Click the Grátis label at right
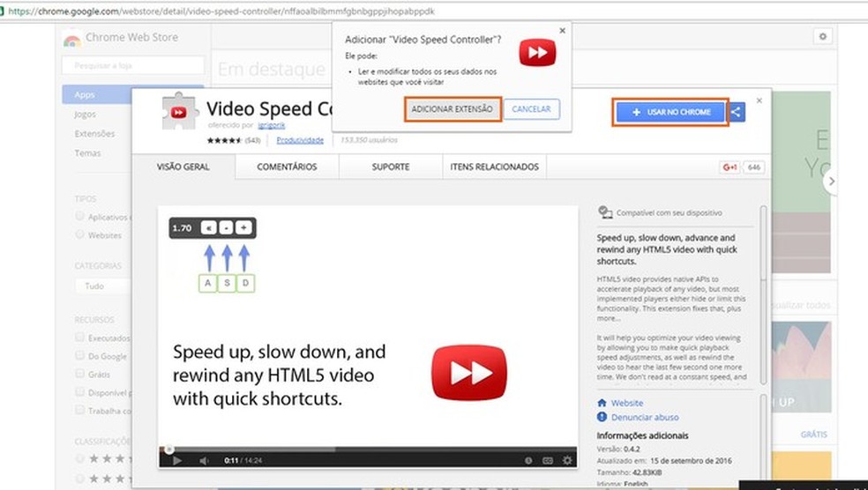Image resolution: width=868 pixels, height=490 pixels. click(x=813, y=434)
